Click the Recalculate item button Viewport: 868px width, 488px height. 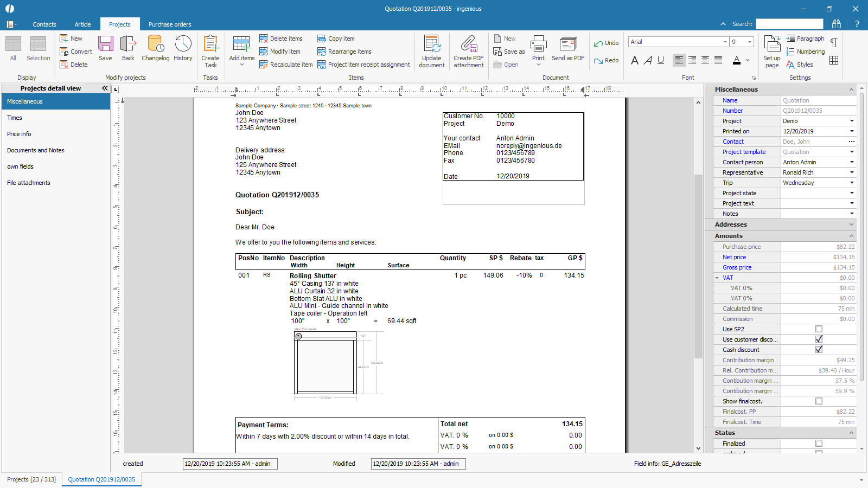[x=286, y=65]
